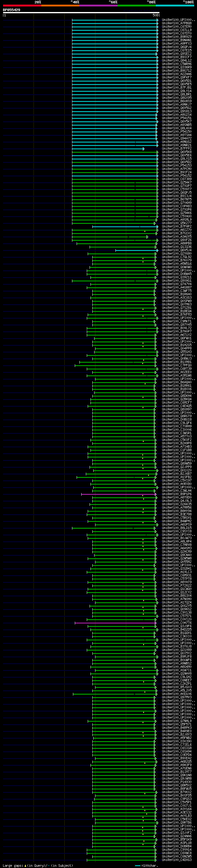Click the UniRef100_A9SNB5 label
The height and width of the screenshot is (868, 197).
(x=177, y=125)
